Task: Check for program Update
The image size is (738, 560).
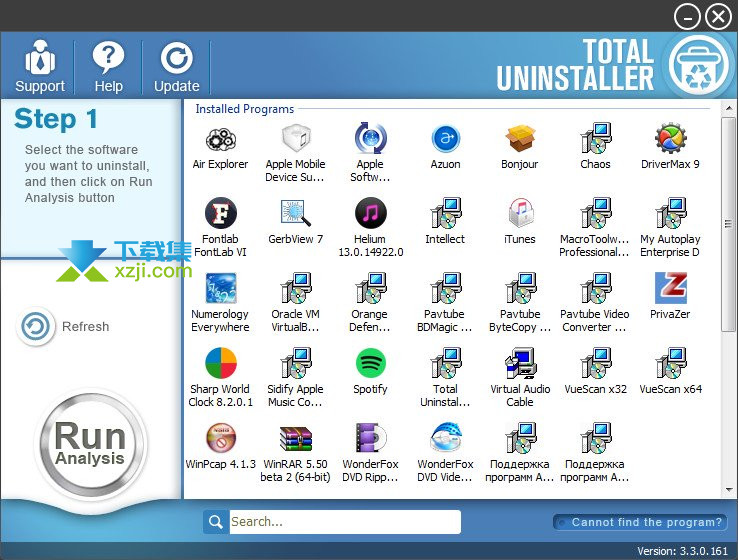Action: pyautogui.click(x=176, y=67)
